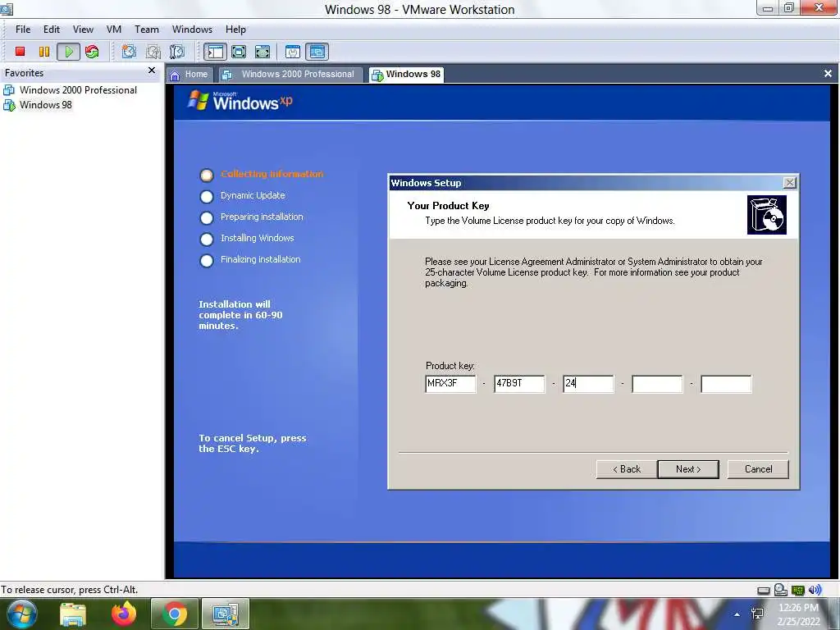Click the sound device status bar icon
The width and height of the screenshot is (840, 630).
[x=815, y=590]
